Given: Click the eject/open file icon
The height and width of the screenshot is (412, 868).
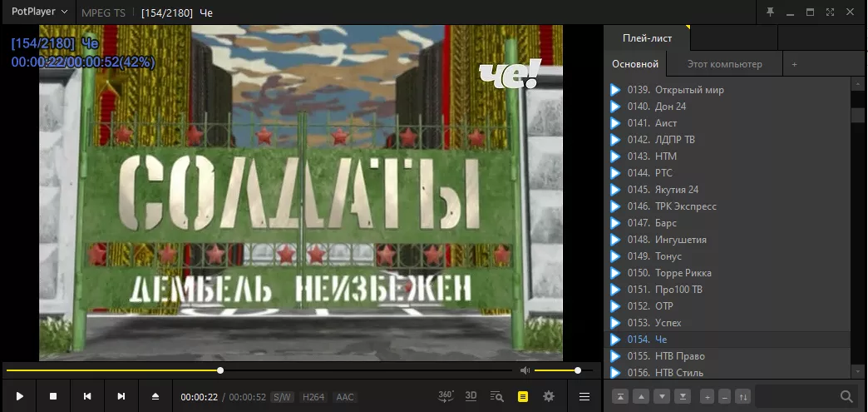Looking at the screenshot, I should 155,396.
